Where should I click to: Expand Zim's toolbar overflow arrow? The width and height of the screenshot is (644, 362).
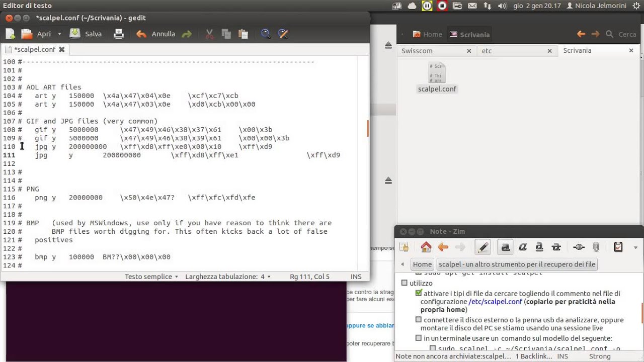[x=635, y=247]
